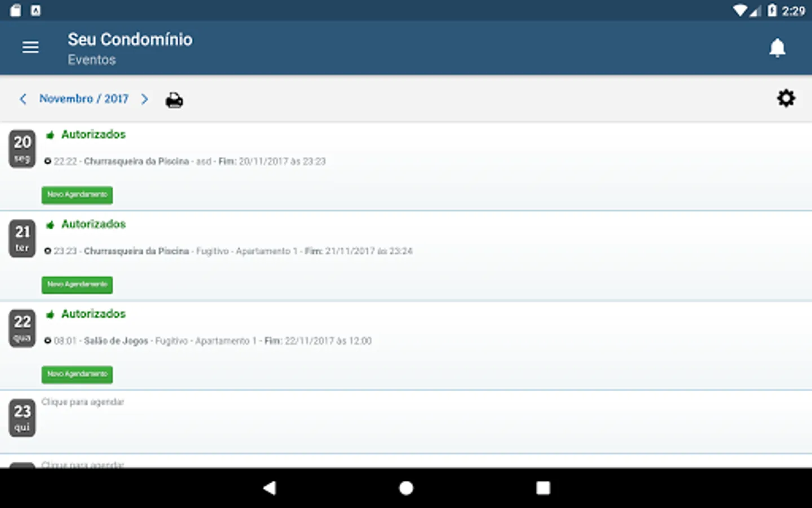Viewport: 812px width, 508px height.
Task: Click the Seu Condomínio title
Action: 130,40
